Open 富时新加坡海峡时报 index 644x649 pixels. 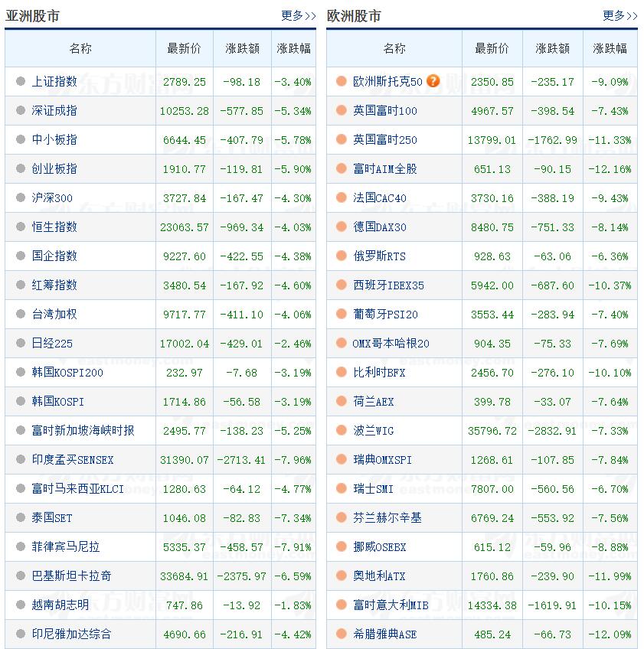83,430
